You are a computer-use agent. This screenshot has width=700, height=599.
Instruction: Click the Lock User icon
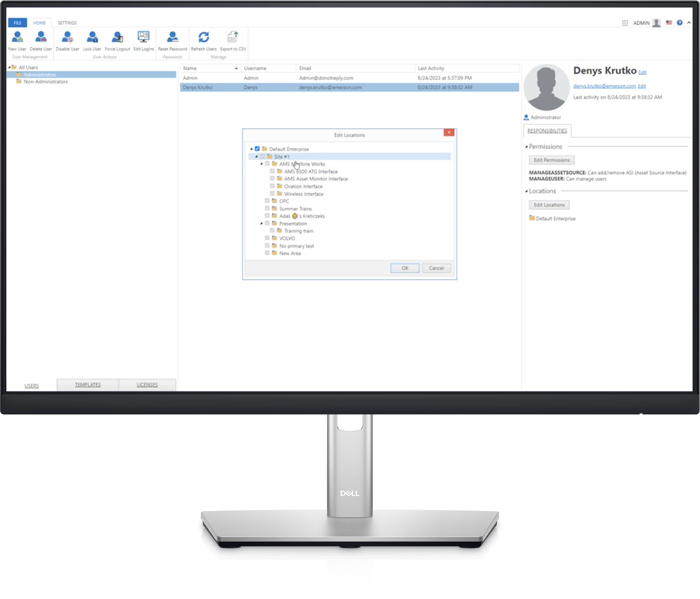(x=92, y=38)
